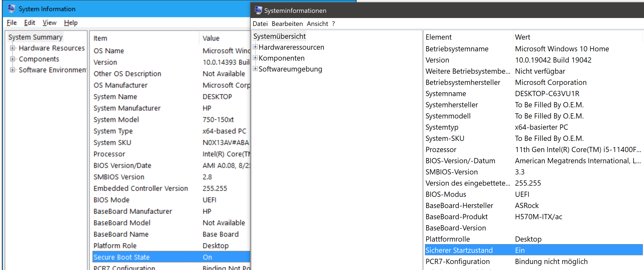Expand the Hardwareressourcen tree node
The height and width of the screenshot is (270, 644).
(x=255, y=47)
